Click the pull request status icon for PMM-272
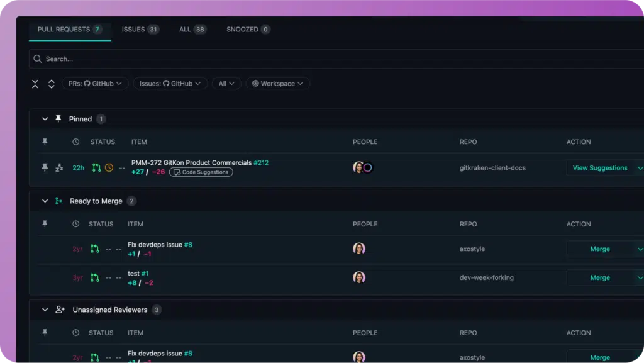This screenshot has width=644, height=363. pos(96,167)
